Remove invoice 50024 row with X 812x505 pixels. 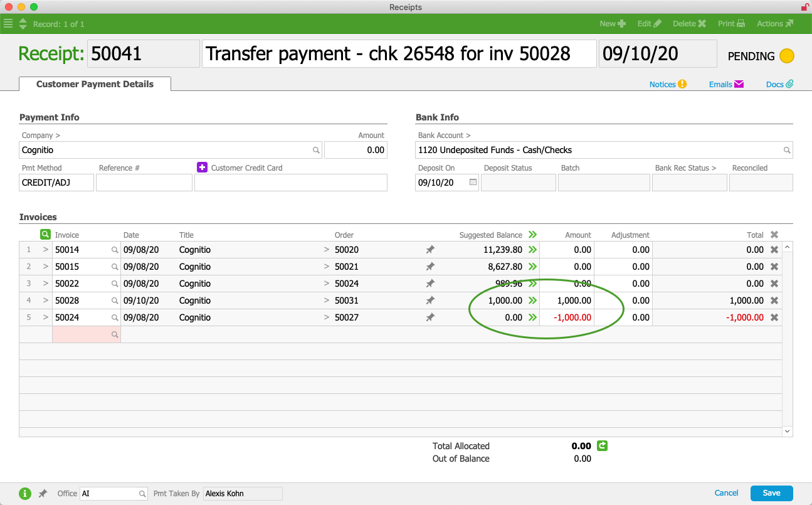tap(774, 317)
